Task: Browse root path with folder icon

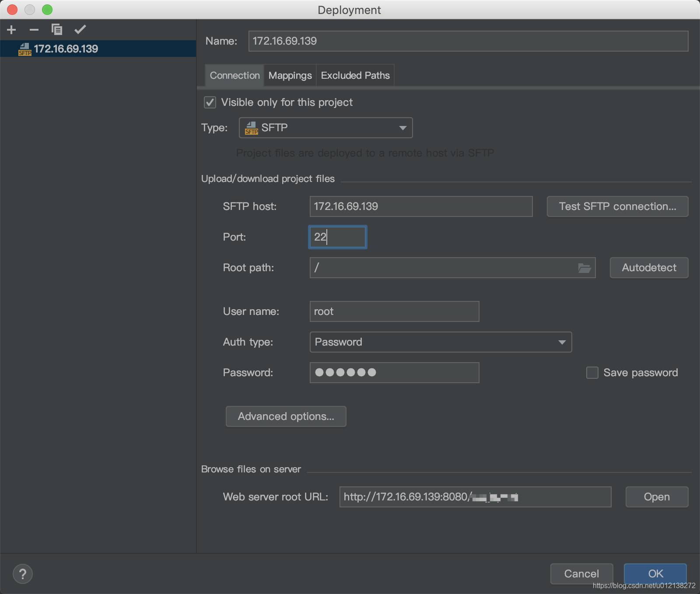Action: point(584,268)
